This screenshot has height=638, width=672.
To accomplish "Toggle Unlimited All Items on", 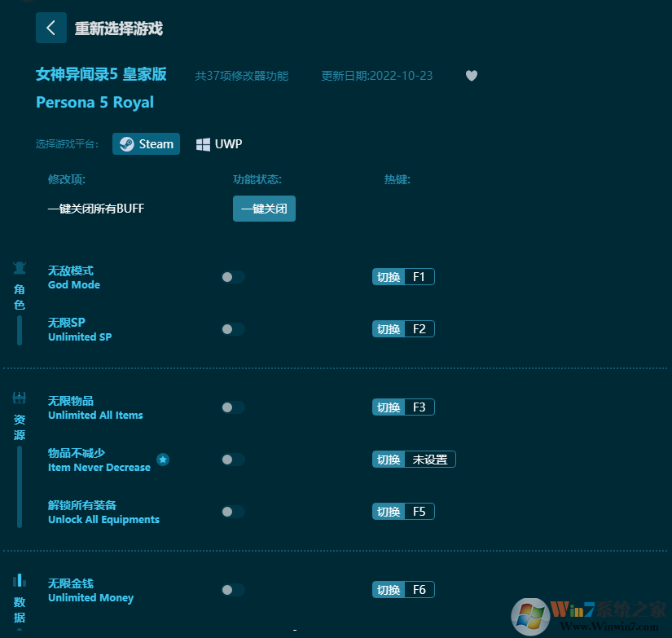I will coord(232,407).
